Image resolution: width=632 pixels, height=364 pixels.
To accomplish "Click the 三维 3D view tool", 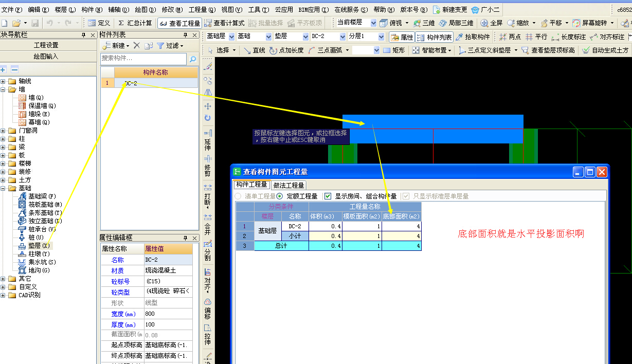I will [424, 23].
